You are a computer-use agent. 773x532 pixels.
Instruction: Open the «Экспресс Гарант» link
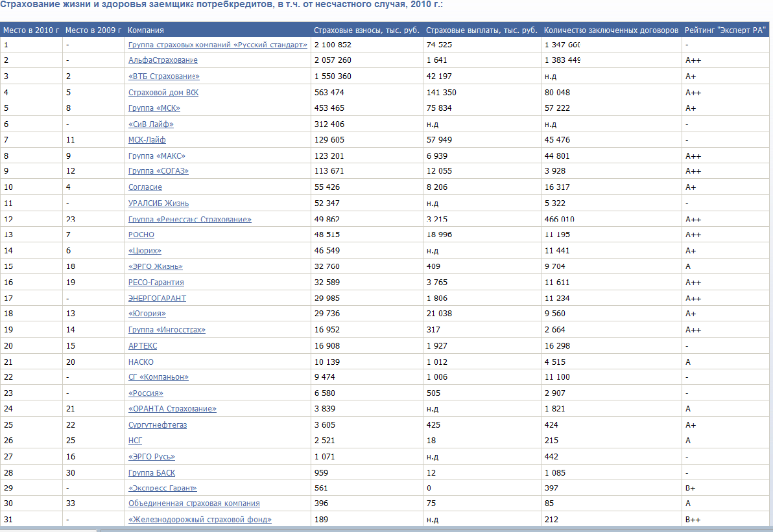coord(162,488)
